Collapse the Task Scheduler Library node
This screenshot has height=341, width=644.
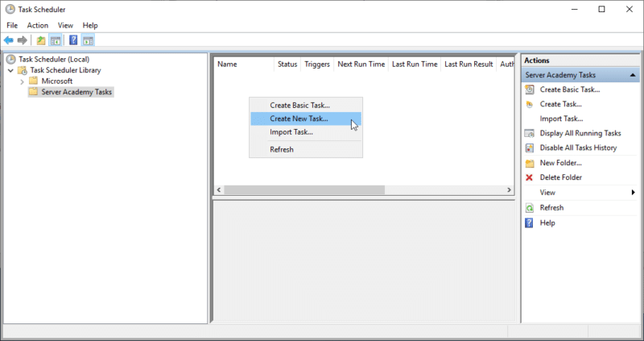click(x=10, y=70)
